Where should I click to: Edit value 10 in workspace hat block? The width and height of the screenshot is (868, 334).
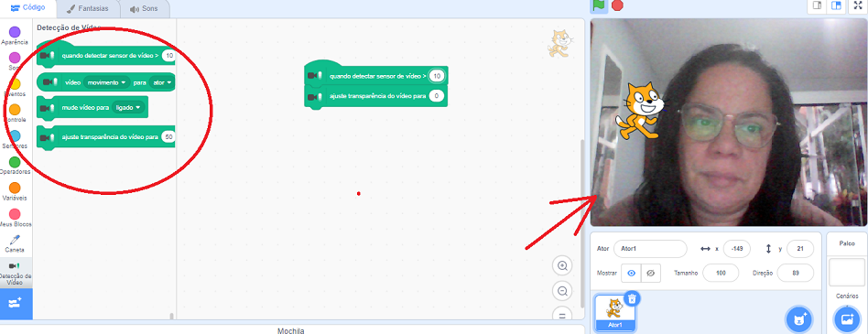pyautogui.click(x=437, y=76)
